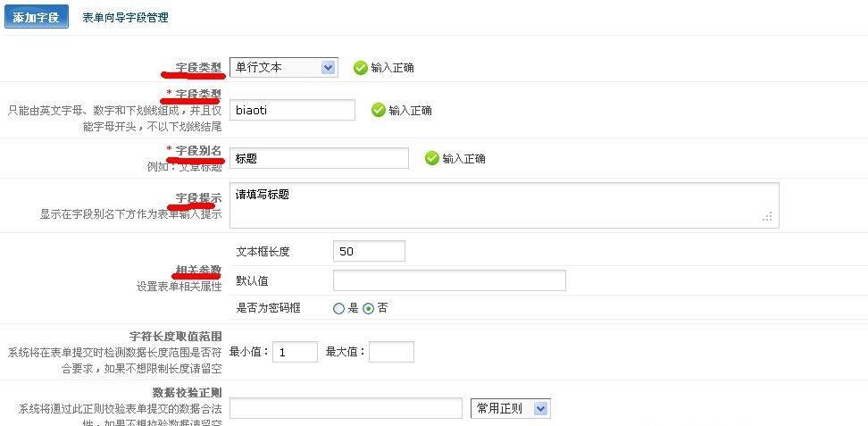Open the 单行文本 field type dropdown

283,68
